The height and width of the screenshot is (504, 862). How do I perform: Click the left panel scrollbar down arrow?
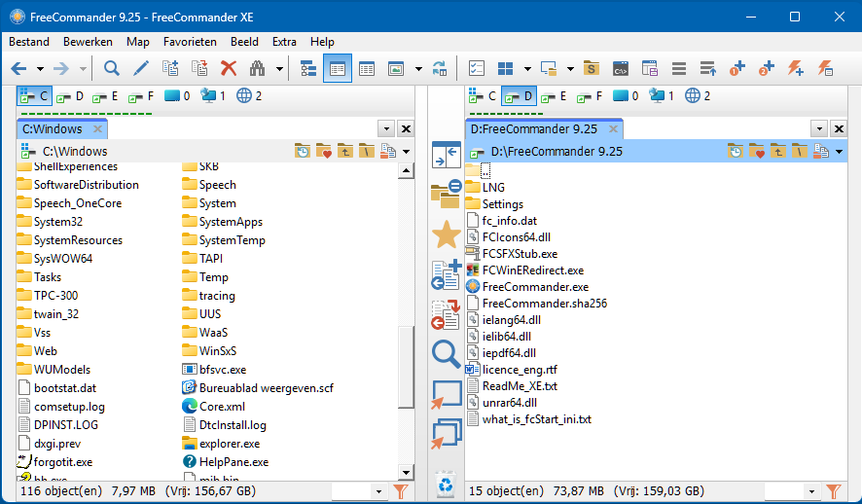pos(406,472)
